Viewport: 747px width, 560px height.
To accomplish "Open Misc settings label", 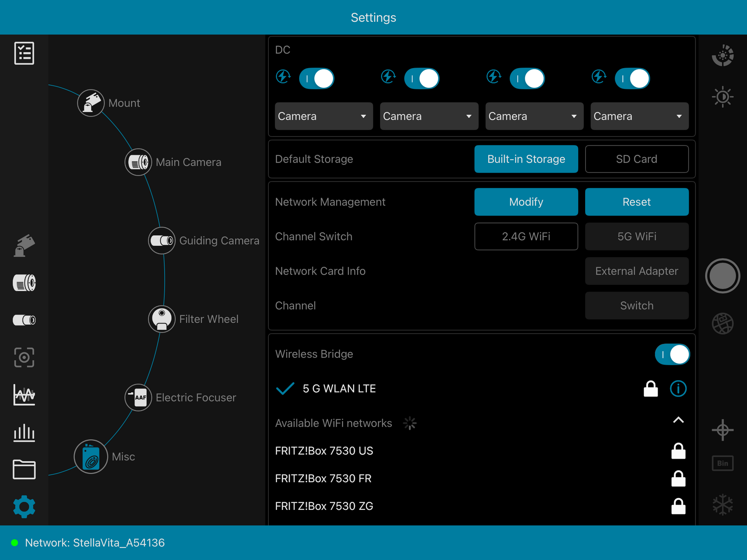I will (123, 457).
